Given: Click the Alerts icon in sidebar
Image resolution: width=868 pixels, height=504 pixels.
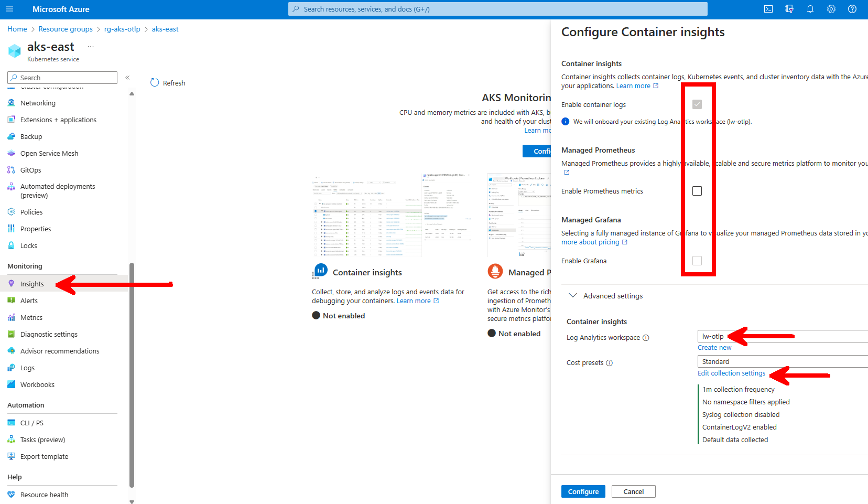Looking at the screenshot, I should tap(12, 301).
